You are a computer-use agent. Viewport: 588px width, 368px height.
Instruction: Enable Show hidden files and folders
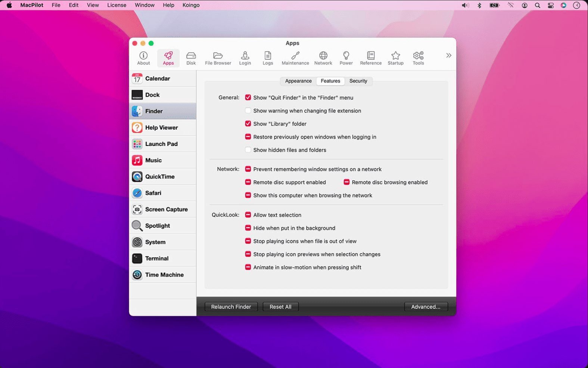[248, 150]
